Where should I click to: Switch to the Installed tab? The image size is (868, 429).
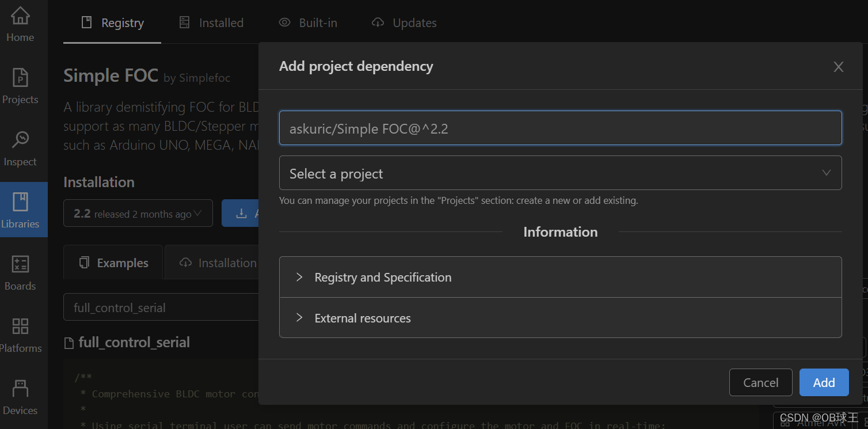(x=211, y=22)
